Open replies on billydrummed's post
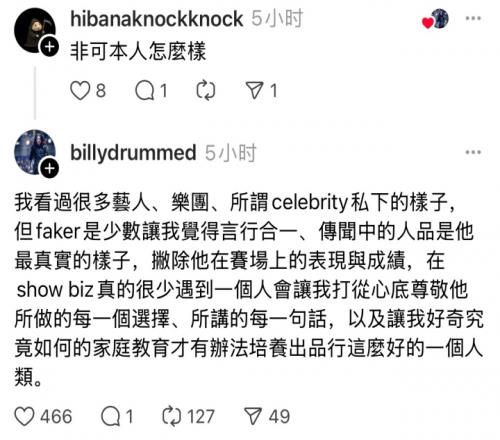The width and height of the screenshot is (500, 440). [x=110, y=417]
